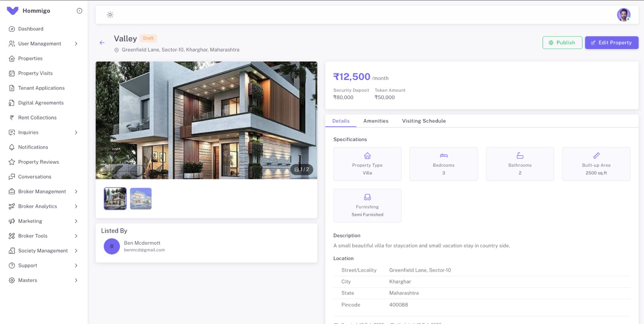Select the first villa thumbnail
Image resolution: width=644 pixels, height=324 pixels.
pos(115,199)
